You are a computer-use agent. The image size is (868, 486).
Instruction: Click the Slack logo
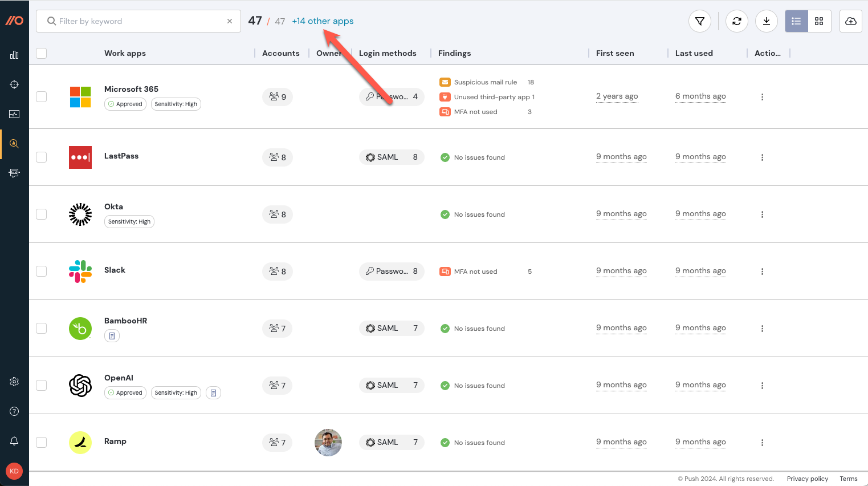click(80, 272)
